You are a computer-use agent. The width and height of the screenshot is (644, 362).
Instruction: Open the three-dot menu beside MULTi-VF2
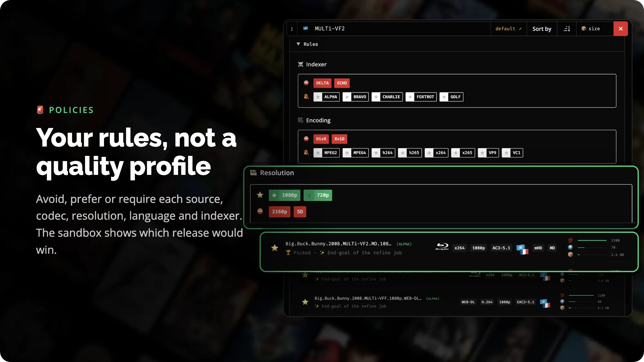pyautogui.click(x=292, y=29)
